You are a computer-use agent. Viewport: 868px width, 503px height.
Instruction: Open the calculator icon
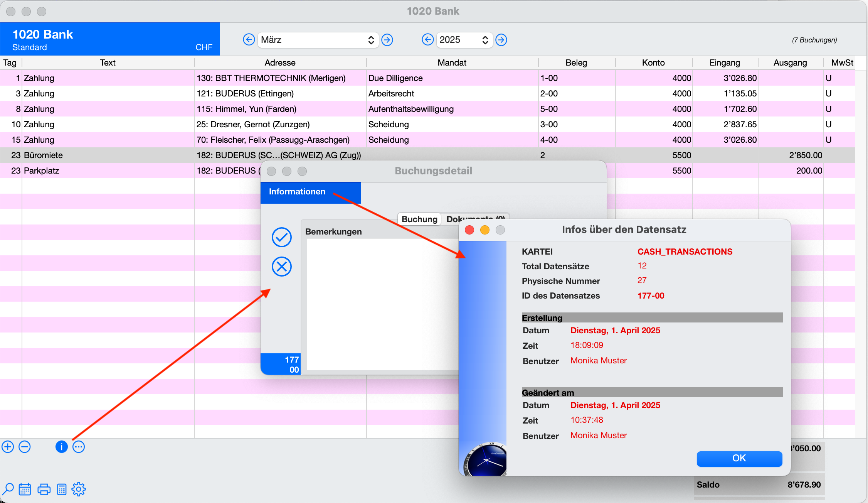[x=62, y=489]
